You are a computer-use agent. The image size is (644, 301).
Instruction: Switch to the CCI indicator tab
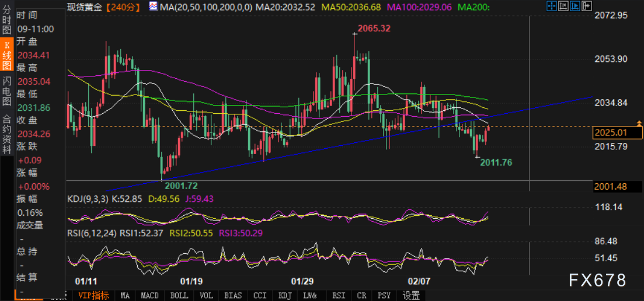(259, 296)
